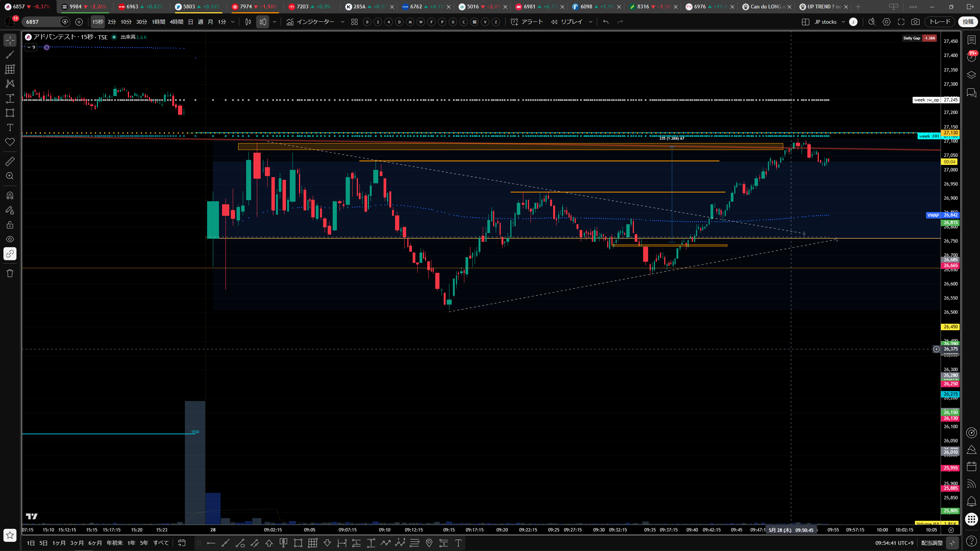Open the economic calendar panel
Image resolution: width=980 pixels, height=551 pixels.
[972, 466]
